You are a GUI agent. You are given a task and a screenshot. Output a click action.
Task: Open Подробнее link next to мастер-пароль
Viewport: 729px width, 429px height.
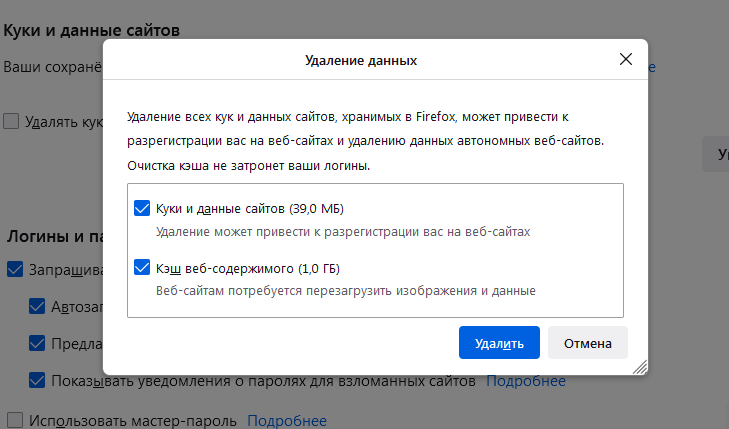286,420
